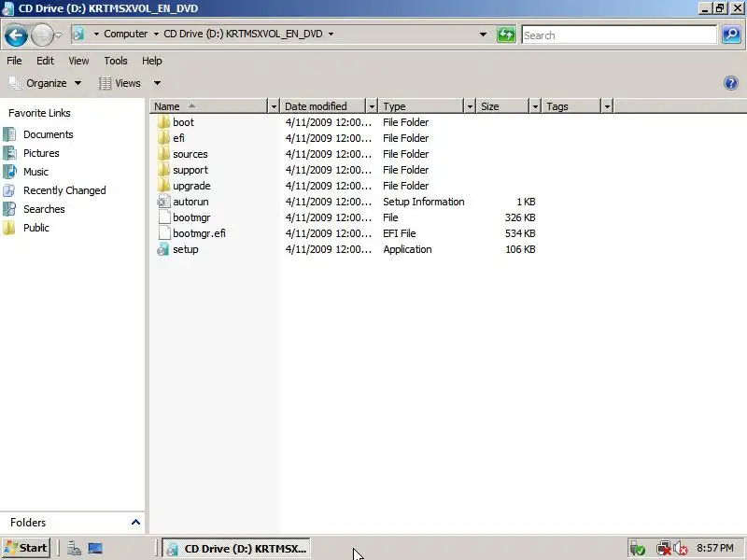Open the Type column filter dropdown
Screen dimensions: 747x560
tap(470, 106)
